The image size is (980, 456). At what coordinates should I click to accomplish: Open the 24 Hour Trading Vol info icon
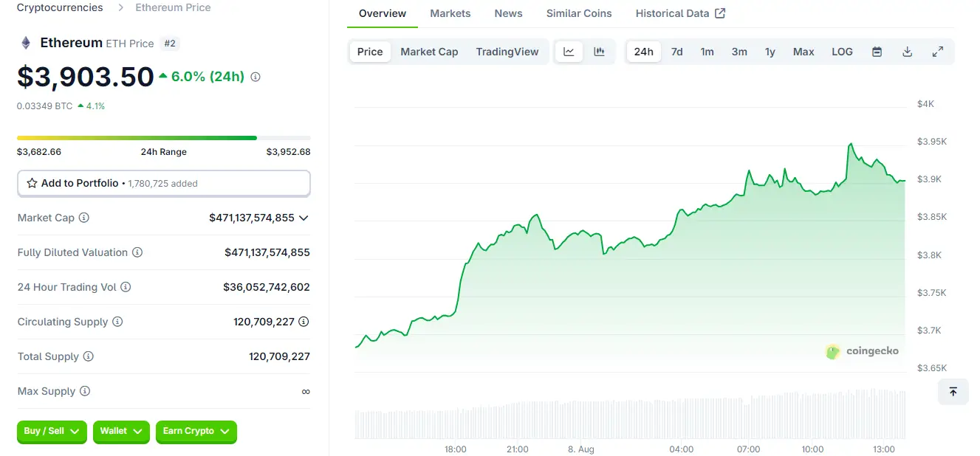(x=126, y=287)
